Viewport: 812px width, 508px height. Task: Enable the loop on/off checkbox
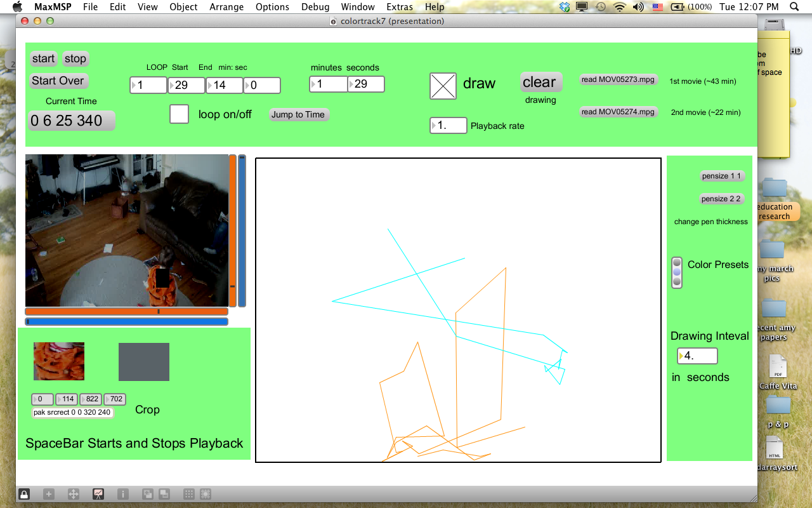[179, 114]
